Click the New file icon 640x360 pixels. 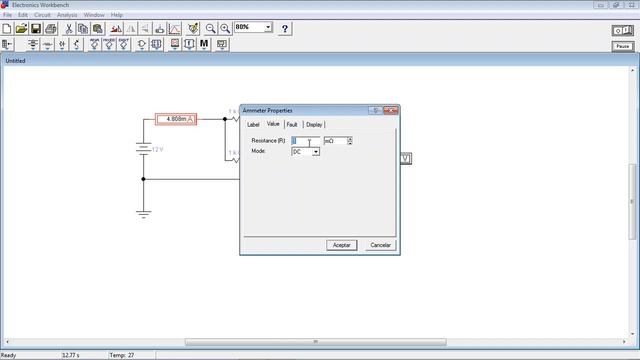[7, 29]
